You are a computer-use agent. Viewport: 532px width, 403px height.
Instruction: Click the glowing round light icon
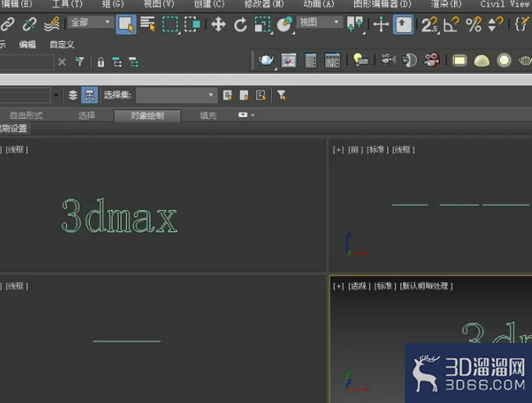click(x=504, y=61)
